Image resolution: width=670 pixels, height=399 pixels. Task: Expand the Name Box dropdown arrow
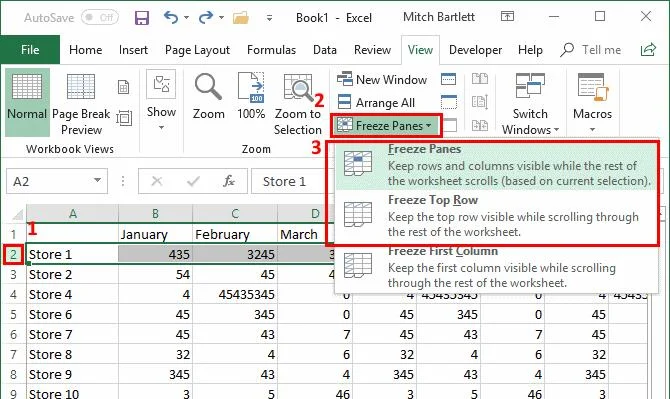tap(98, 181)
